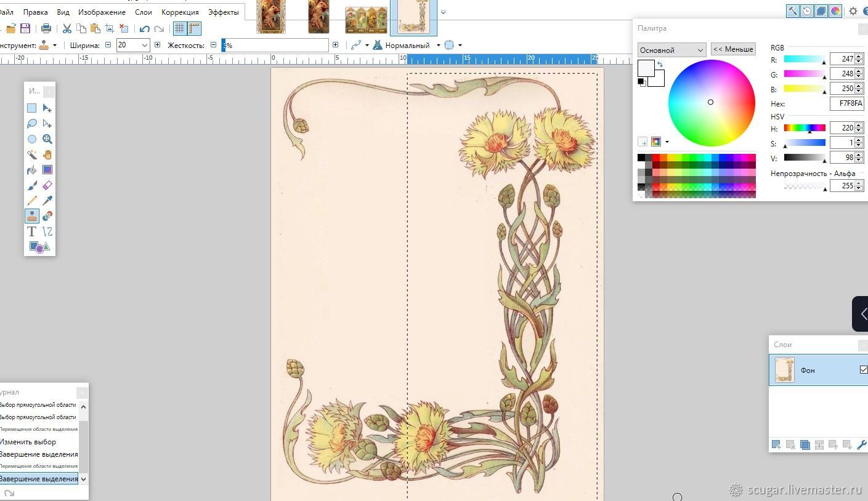The image size is (868, 501).
Task: Click the Cut scissors icon
Action: click(x=67, y=28)
